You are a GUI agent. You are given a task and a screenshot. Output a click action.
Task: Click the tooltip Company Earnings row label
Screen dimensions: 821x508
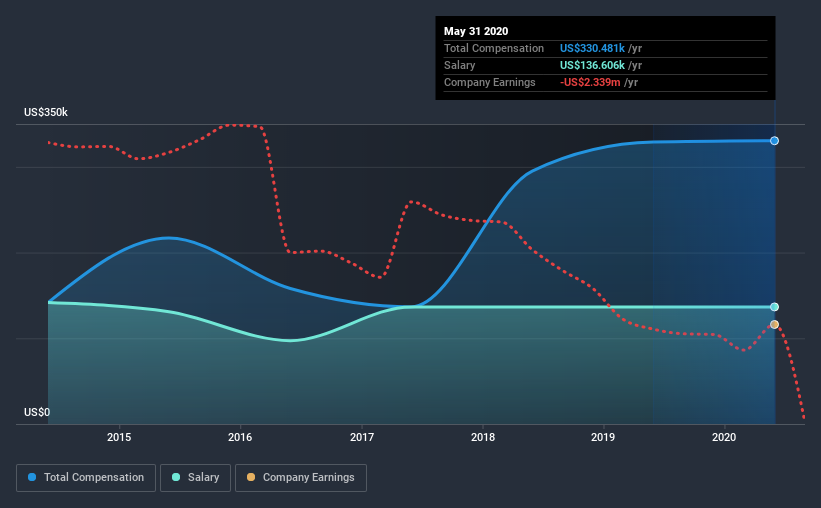490,83
